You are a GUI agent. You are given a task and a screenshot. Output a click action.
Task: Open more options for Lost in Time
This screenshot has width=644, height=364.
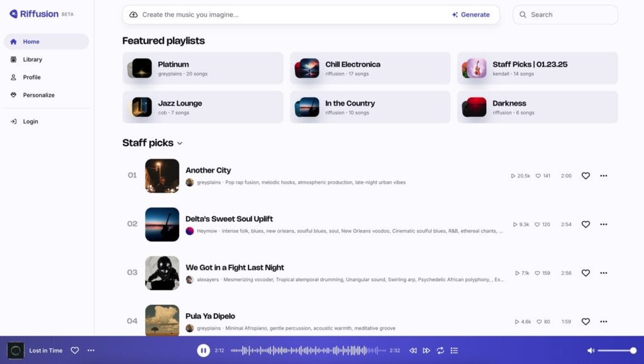click(91, 350)
